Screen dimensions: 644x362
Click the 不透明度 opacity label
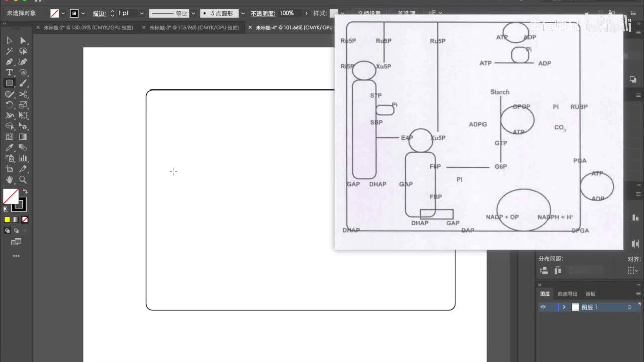263,13
